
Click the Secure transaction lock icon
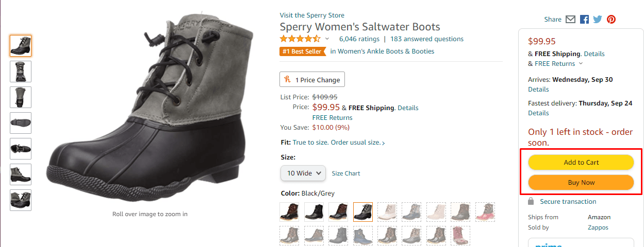pos(532,202)
